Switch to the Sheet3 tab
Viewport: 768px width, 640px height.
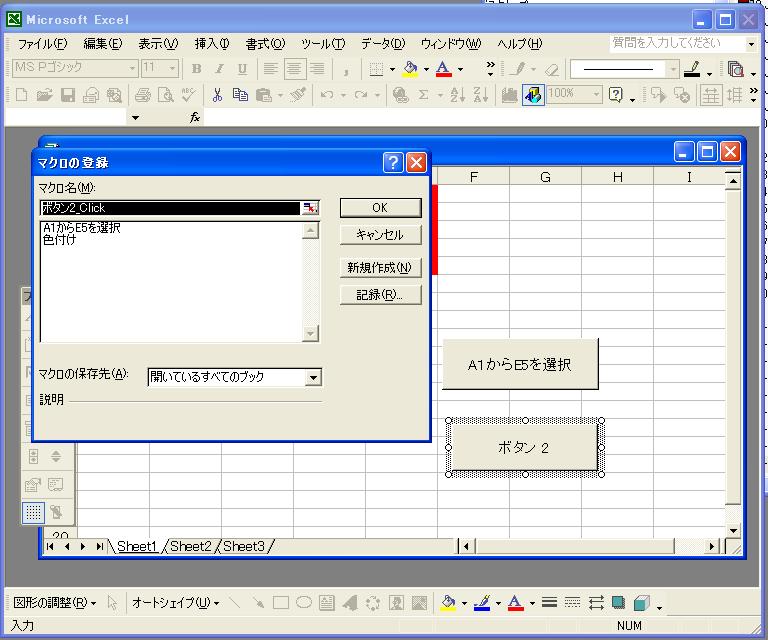(x=244, y=546)
